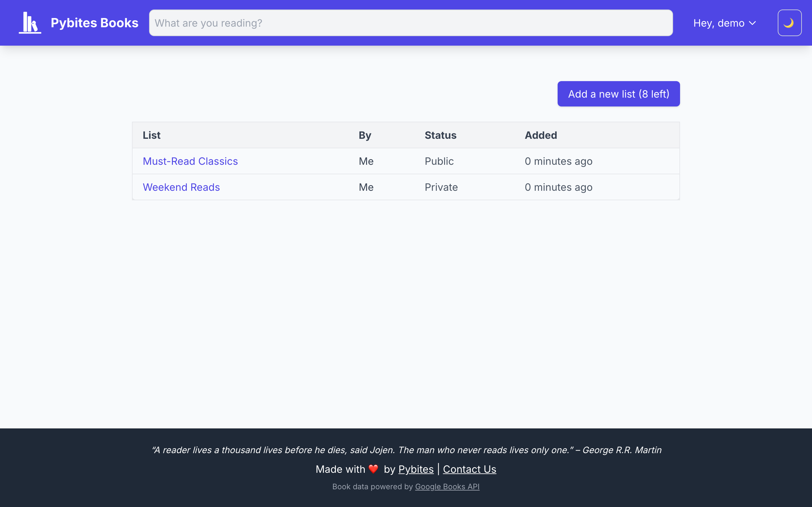Click "Hey, demo" greeting text
This screenshot has width=812, height=507.
pos(719,23)
